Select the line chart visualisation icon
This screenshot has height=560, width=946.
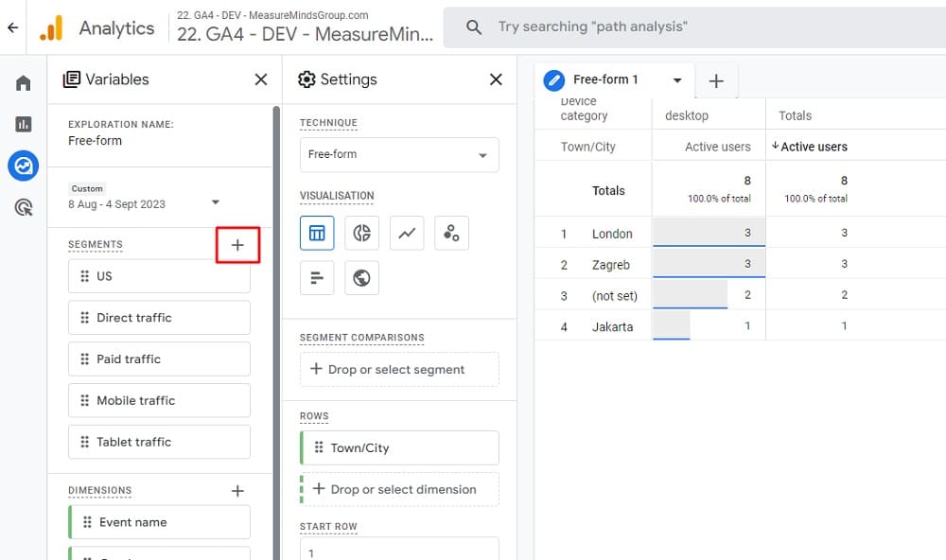point(407,233)
